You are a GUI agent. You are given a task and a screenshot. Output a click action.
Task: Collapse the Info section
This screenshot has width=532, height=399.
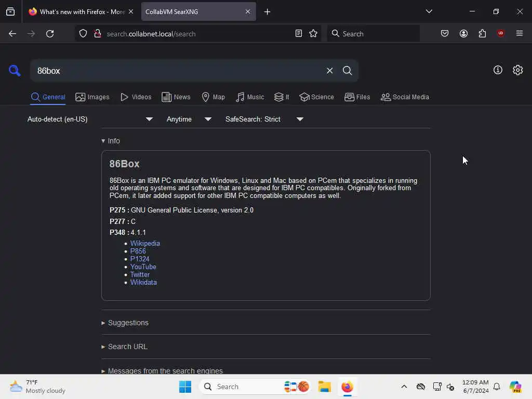(111, 141)
